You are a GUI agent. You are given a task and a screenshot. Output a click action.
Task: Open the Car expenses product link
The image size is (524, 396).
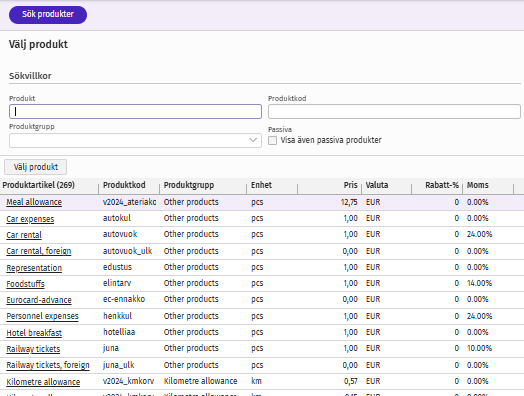30,219
